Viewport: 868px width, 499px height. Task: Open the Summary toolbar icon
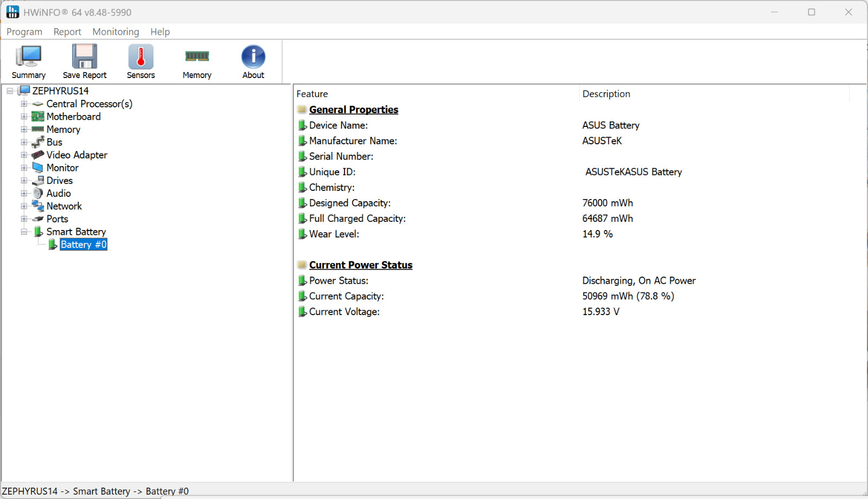point(28,57)
